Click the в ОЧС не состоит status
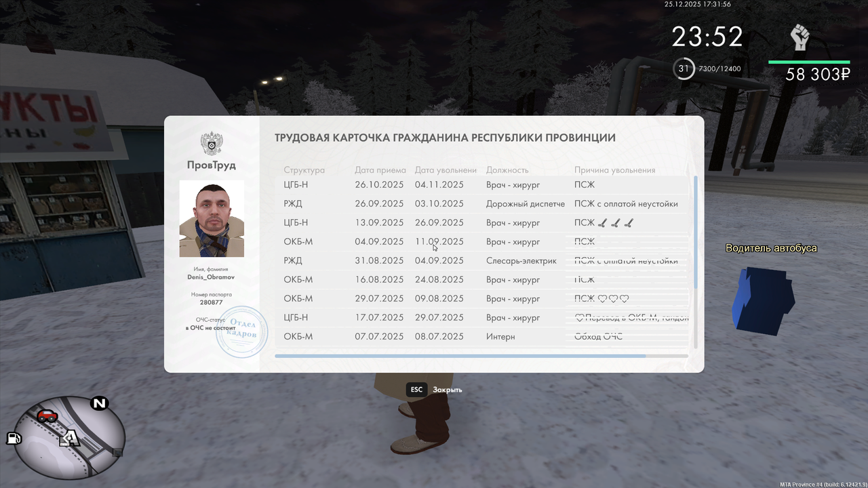 point(212,328)
